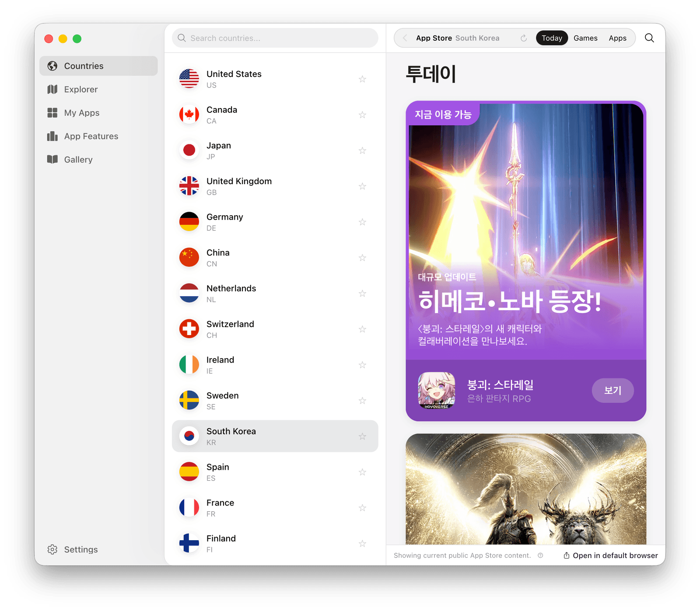Click the Germany flag icon

point(189,222)
